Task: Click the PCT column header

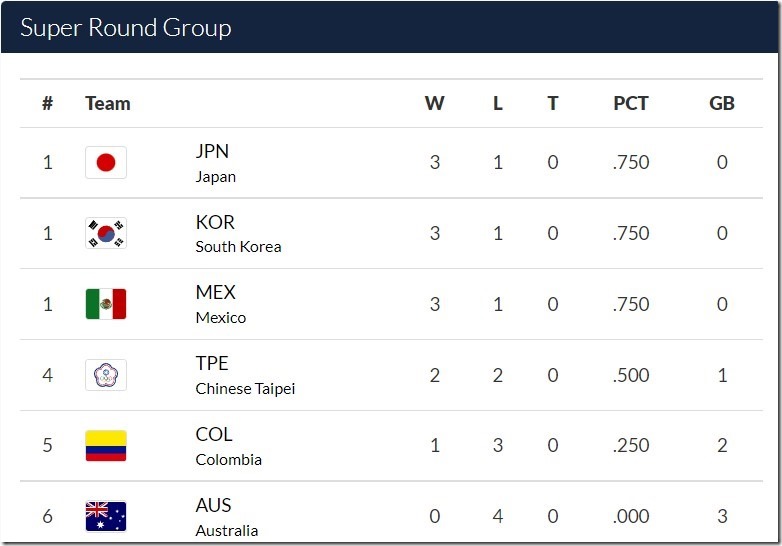Action: click(x=631, y=103)
